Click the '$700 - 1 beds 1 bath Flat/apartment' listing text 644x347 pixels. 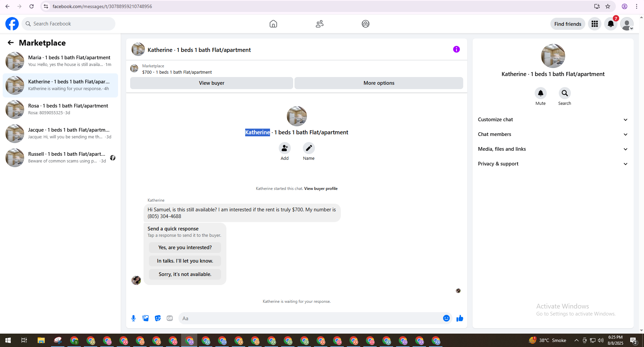(x=177, y=72)
